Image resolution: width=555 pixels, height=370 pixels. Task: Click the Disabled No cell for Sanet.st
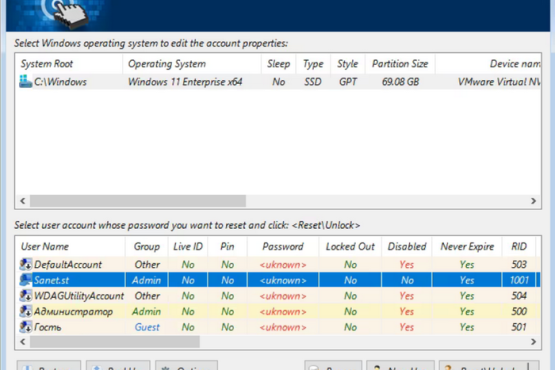[407, 280]
